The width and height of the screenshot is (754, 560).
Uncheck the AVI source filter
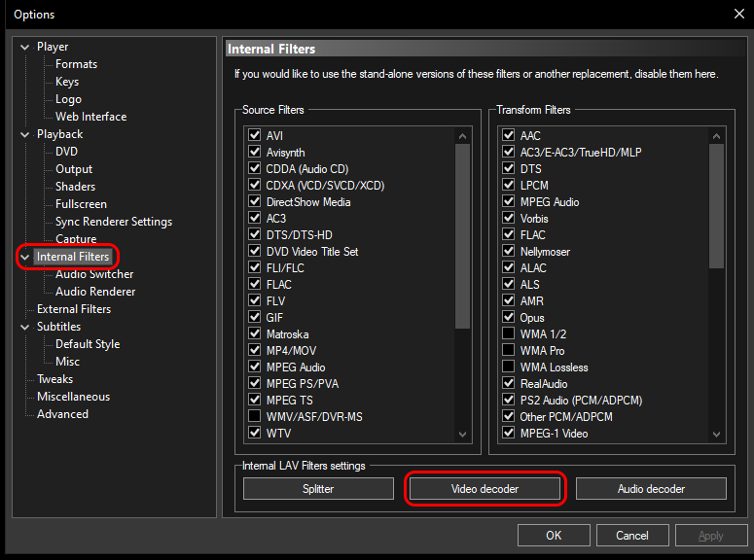coord(254,135)
